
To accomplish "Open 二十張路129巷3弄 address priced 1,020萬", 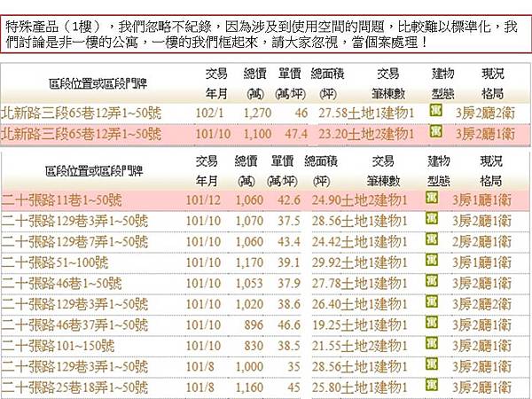I will tap(74, 304).
